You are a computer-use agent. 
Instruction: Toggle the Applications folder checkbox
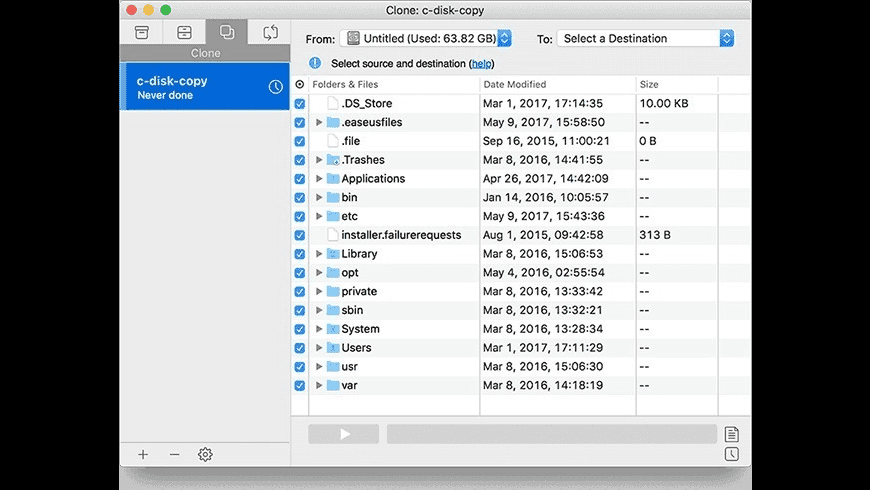[300, 179]
